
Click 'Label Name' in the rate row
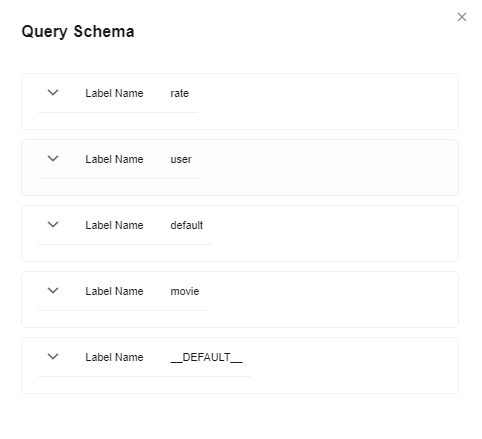coord(114,93)
